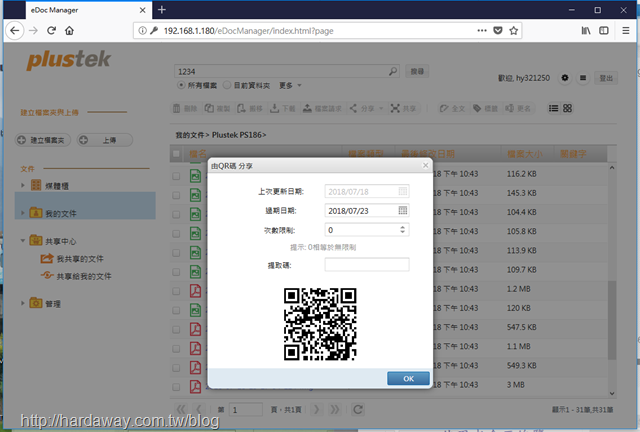Open 共享給我的文件 shared with me
Screen dimensions: 640x432
(x=76, y=276)
